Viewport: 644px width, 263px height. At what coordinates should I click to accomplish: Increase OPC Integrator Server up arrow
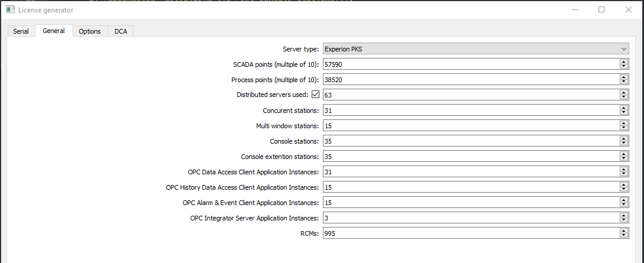point(624,216)
